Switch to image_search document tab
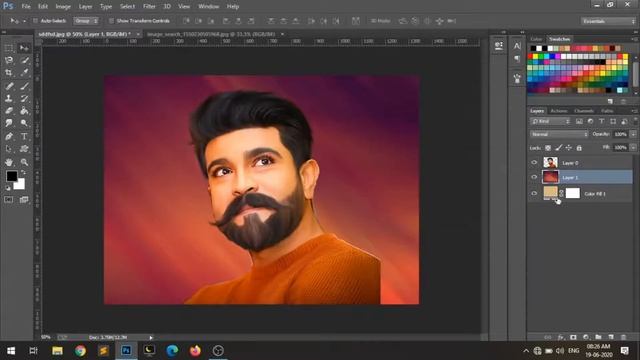 [x=211, y=34]
